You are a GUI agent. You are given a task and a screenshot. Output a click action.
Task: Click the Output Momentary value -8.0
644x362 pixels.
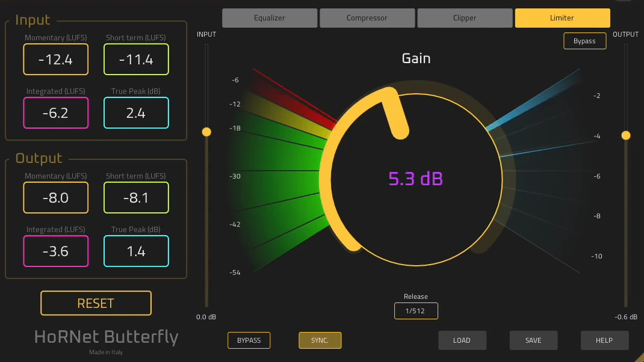pyautogui.click(x=56, y=198)
